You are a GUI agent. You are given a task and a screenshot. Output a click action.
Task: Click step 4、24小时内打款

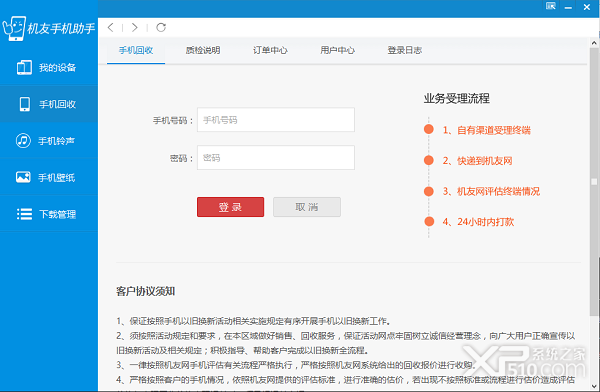[x=478, y=222]
